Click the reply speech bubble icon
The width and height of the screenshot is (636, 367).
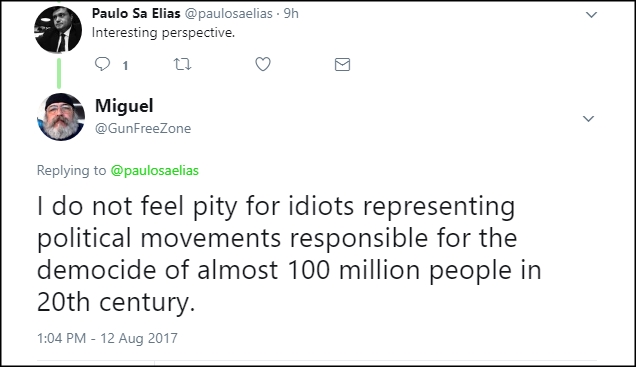click(x=102, y=64)
